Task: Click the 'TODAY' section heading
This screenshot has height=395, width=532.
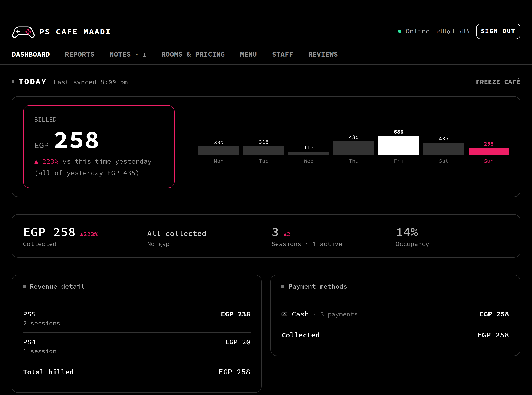Action: click(32, 82)
